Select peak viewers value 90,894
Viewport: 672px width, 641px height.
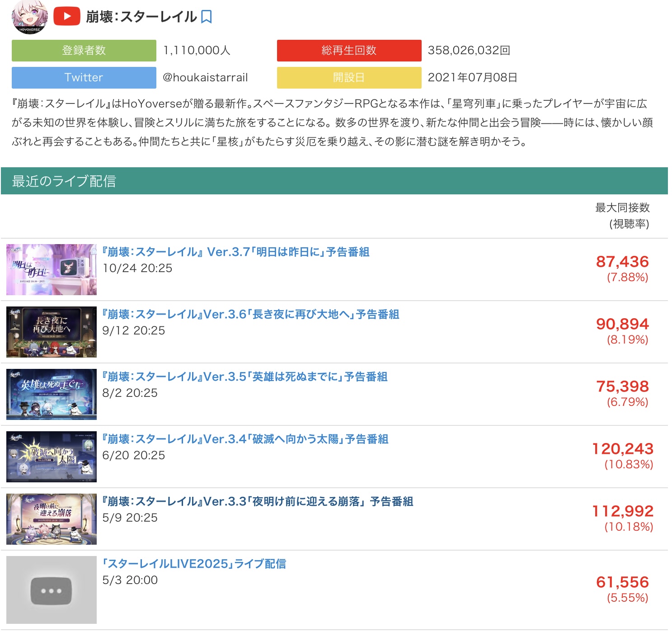pyautogui.click(x=622, y=324)
